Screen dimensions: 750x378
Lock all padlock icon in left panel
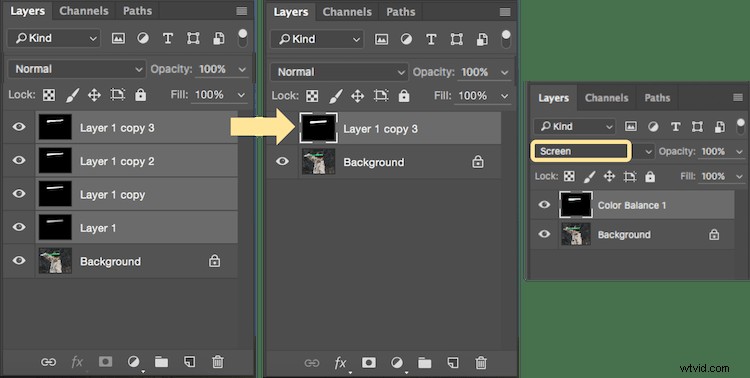click(x=140, y=95)
